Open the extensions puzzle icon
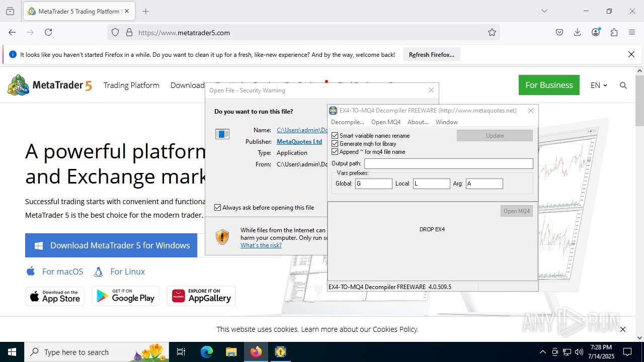The image size is (644, 362). coord(614,32)
